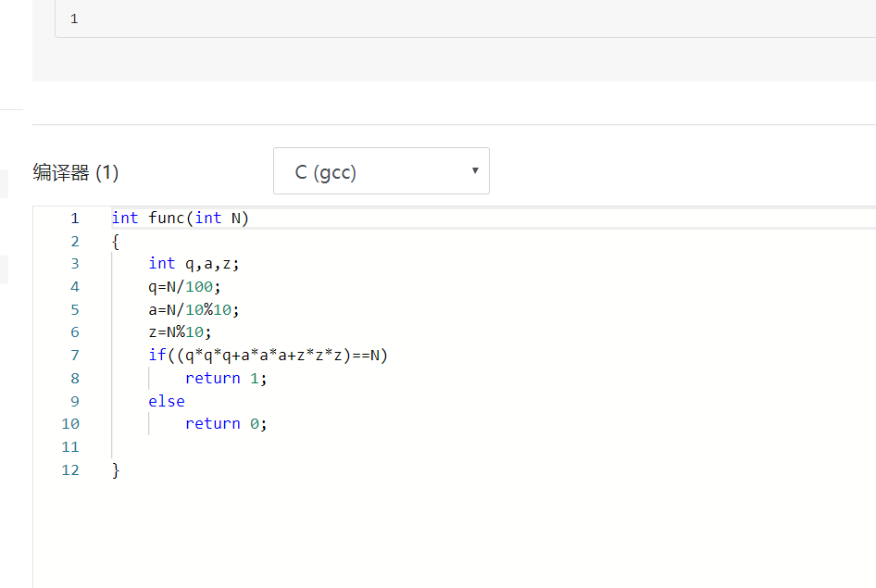Click line number 1 in the code editor gutter

74,219
